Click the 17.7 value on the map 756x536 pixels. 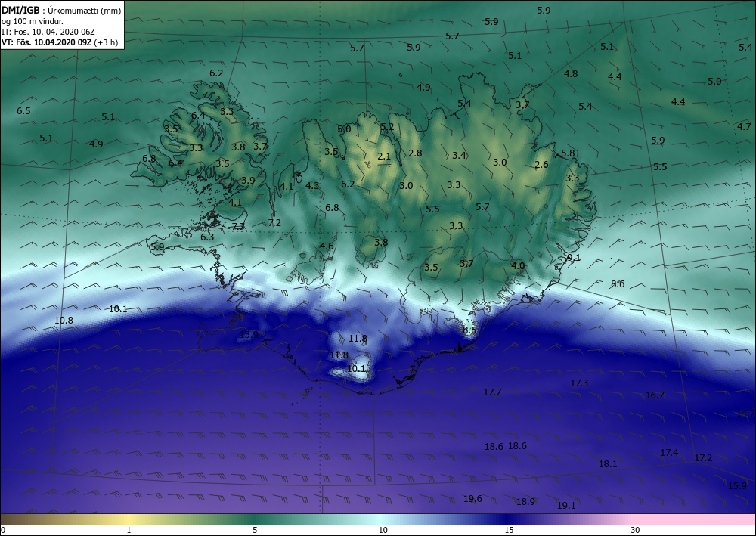(x=492, y=392)
